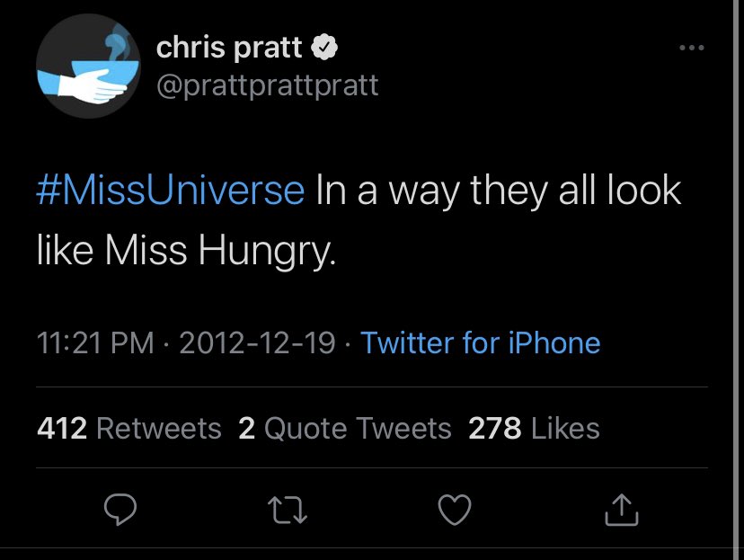The width and height of the screenshot is (744, 560).
Task: View the 2 Quote Tweets
Action: [345, 428]
